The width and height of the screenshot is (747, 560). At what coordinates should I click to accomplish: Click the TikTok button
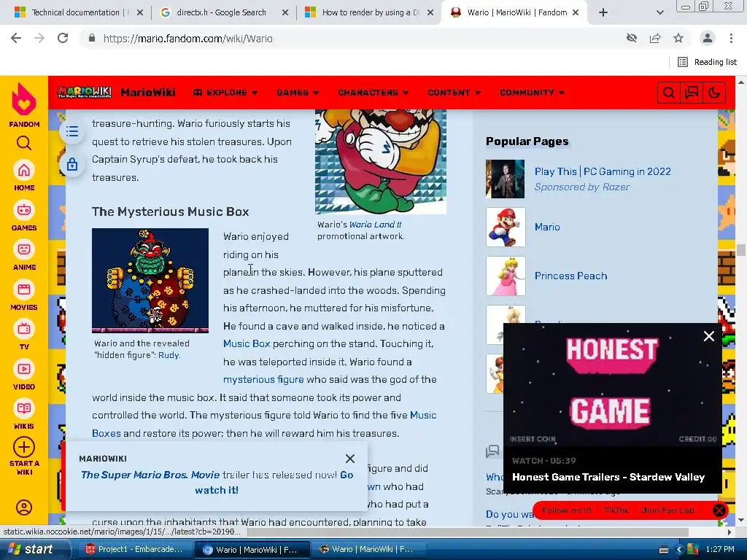[616, 510]
